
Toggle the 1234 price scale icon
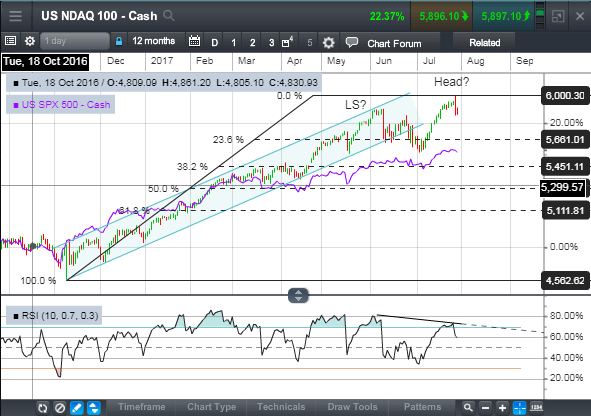coord(536,407)
